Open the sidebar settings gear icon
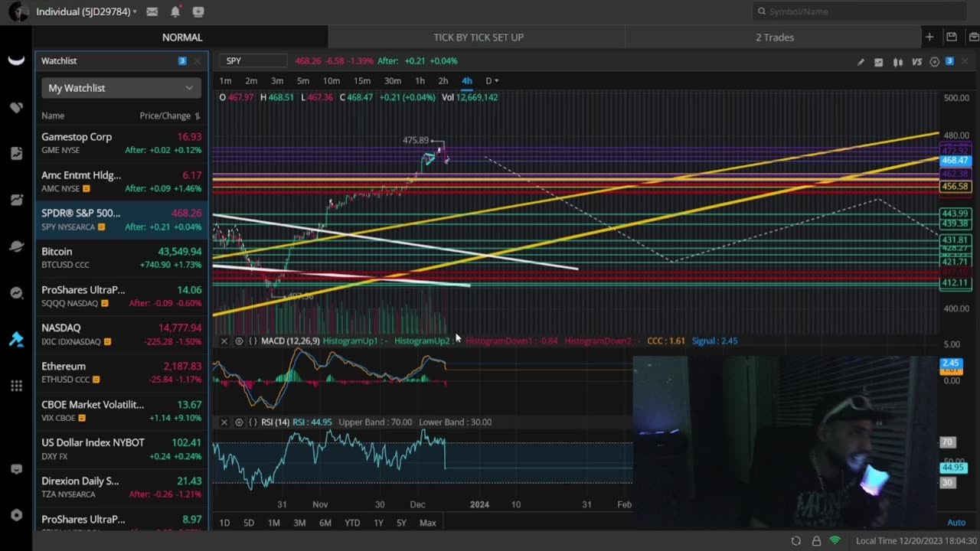The image size is (980, 551). tap(16, 515)
